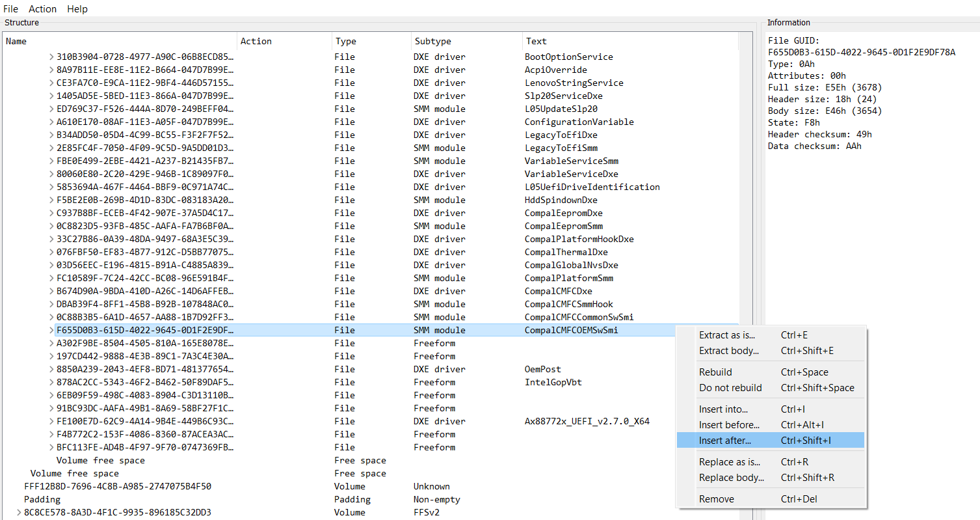The image size is (980, 520).
Task: Click the Subtype column header
Action: pyautogui.click(x=467, y=41)
